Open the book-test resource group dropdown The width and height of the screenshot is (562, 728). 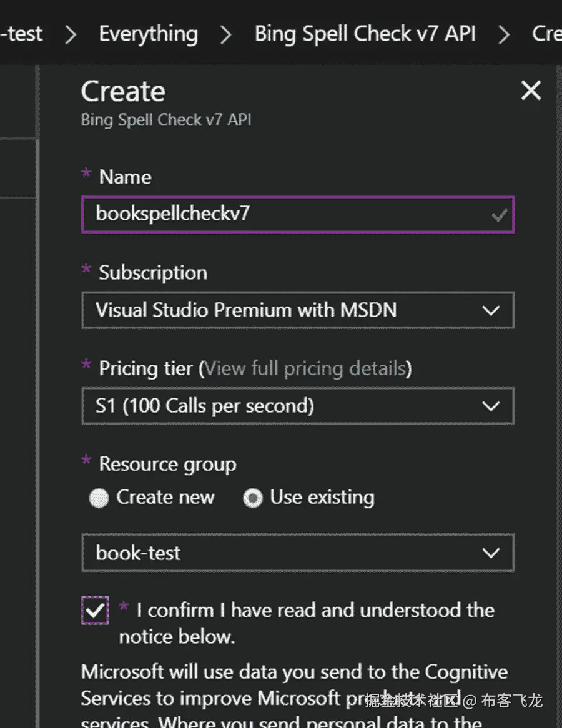[297, 553]
